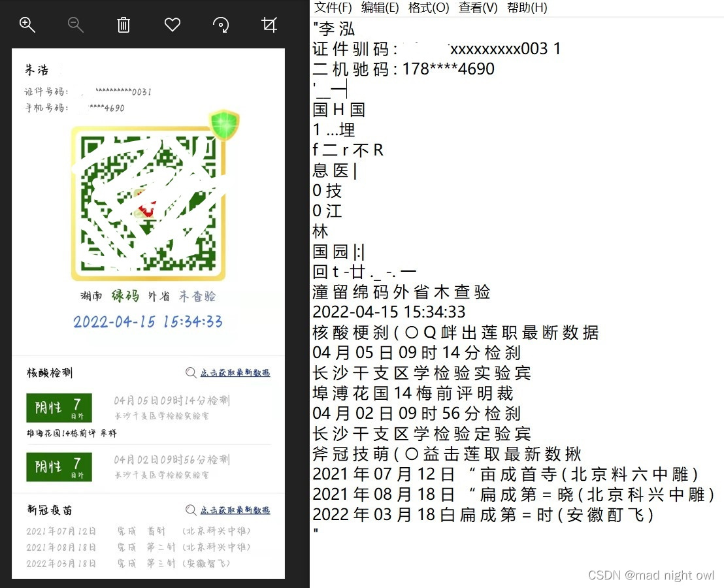Screen dimensions: 724x588
Task: Click Notepad line 04 月 05 日 09 时 14 分
Action: coord(416,353)
